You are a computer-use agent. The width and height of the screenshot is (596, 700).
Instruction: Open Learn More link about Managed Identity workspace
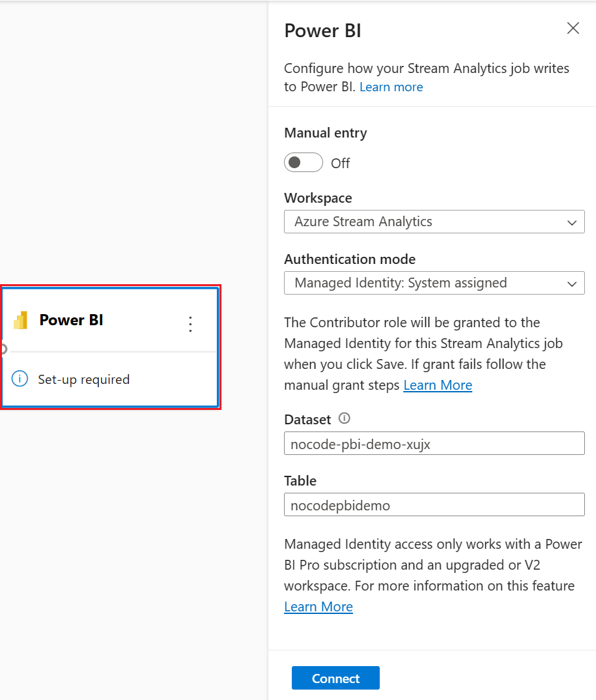tap(319, 607)
